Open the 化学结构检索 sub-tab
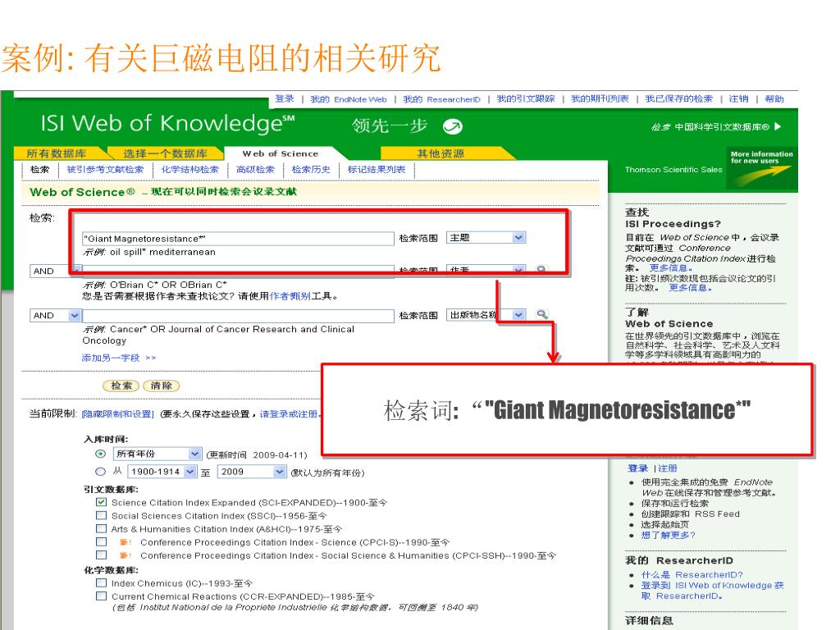 190,169
